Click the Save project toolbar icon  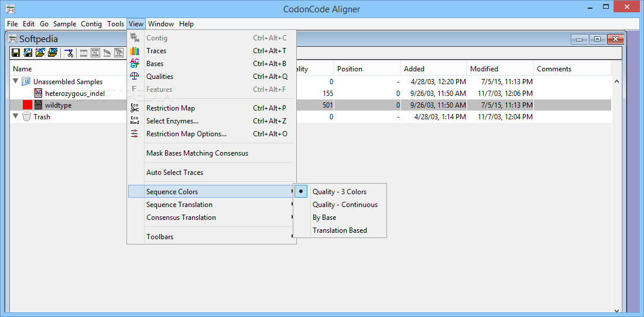(16, 53)
